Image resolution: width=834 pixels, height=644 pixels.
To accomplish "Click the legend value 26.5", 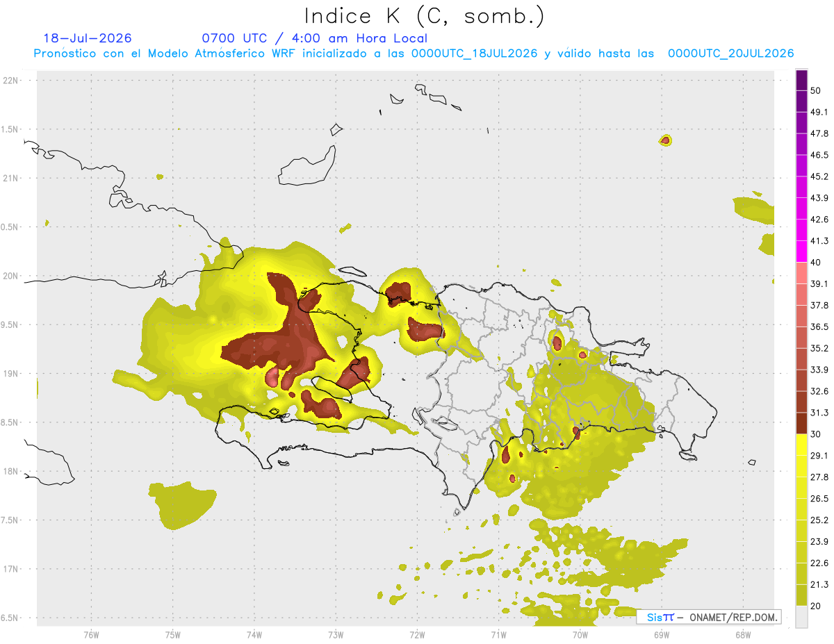I will (x=819, y=499).
